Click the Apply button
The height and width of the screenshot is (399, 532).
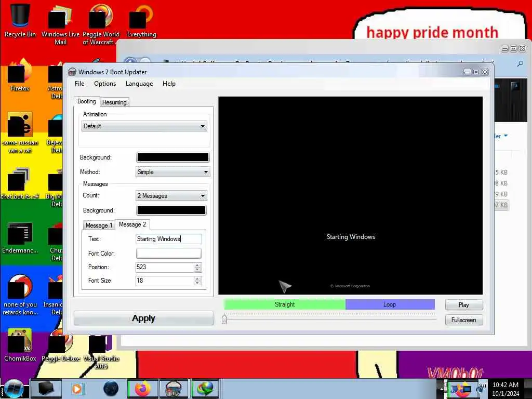pos(144,318)
